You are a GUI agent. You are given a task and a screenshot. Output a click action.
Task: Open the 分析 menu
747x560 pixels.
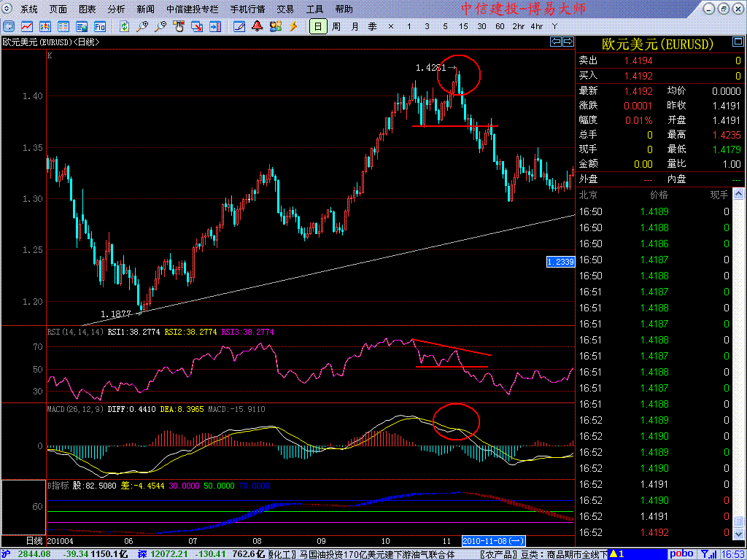click(116, 9)
